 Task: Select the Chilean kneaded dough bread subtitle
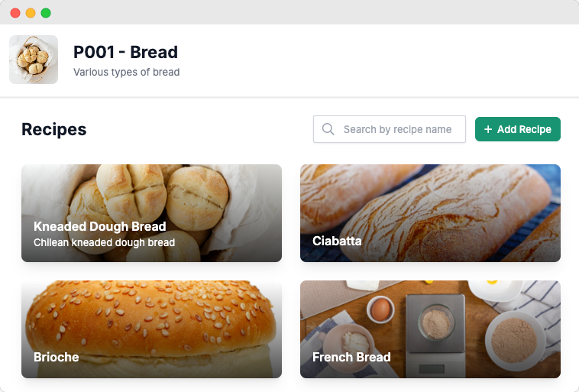[104, 242]
